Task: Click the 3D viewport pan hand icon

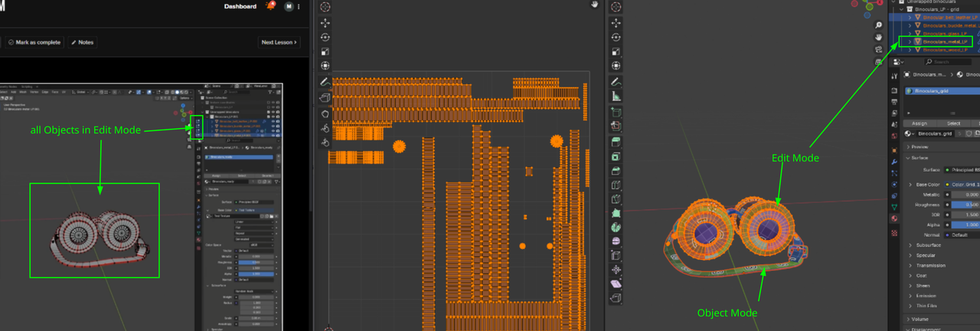Action: (879, 36)
